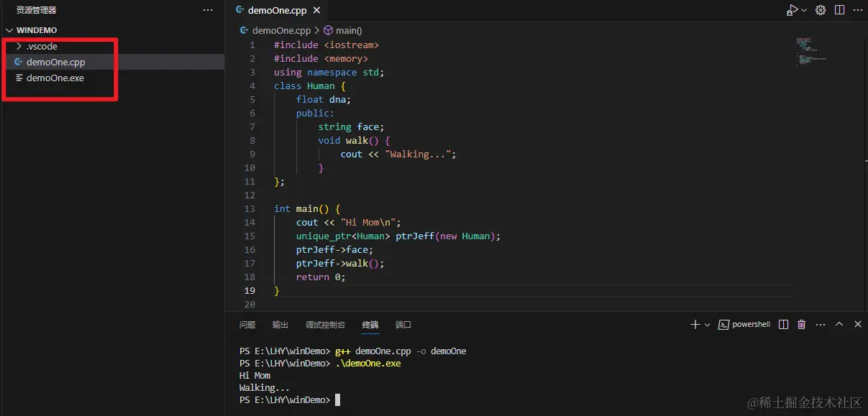Click 'return 0;' code line
The height and width of the screenshot is (416, 868).
(321, 277)
